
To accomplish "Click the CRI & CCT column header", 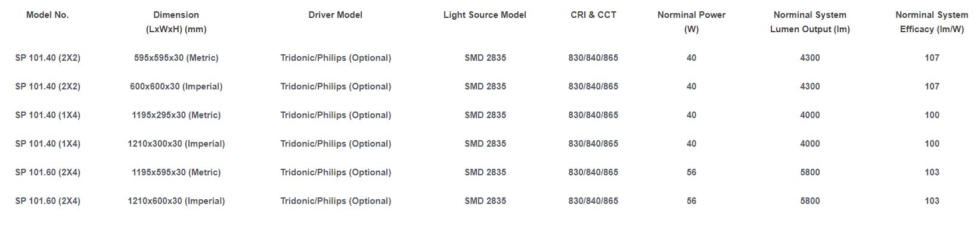I will (x=593, y=15).
